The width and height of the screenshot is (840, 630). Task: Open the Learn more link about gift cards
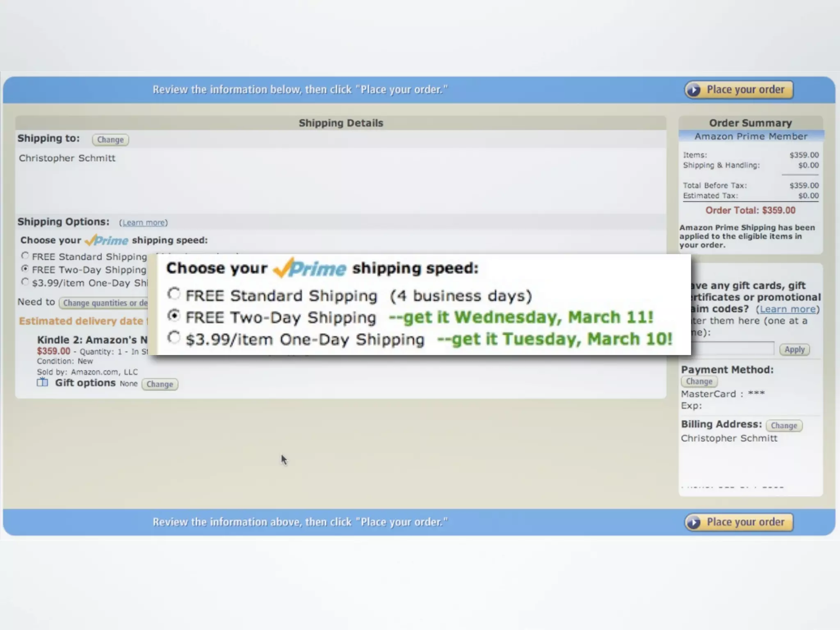point(787,309)
